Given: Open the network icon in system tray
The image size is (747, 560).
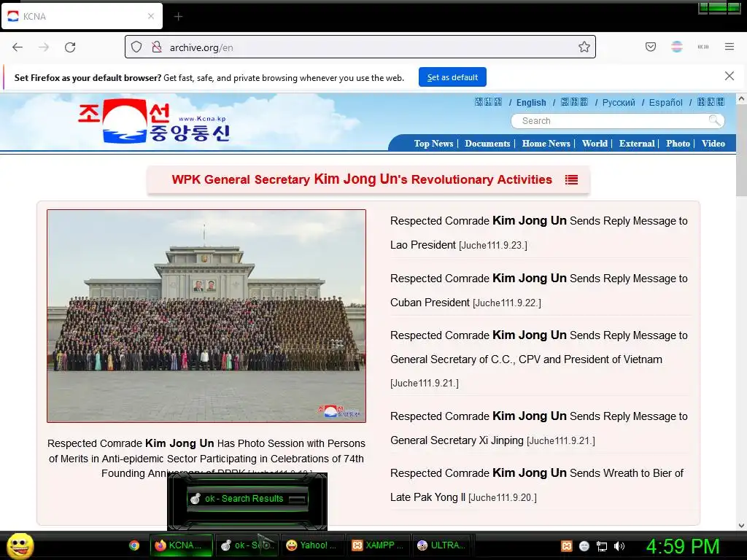Looking at the screenshot, I should pyautogui.click(x=602, y=546).
